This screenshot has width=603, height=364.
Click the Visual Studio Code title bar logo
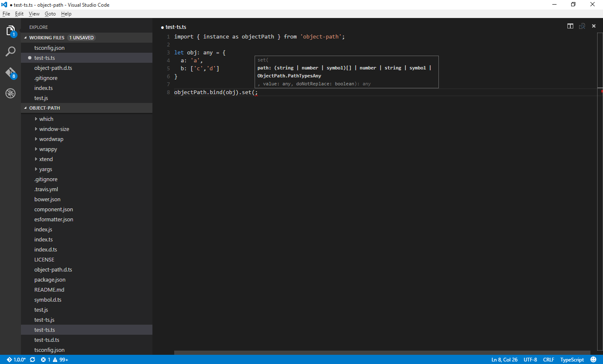[4, 5]
